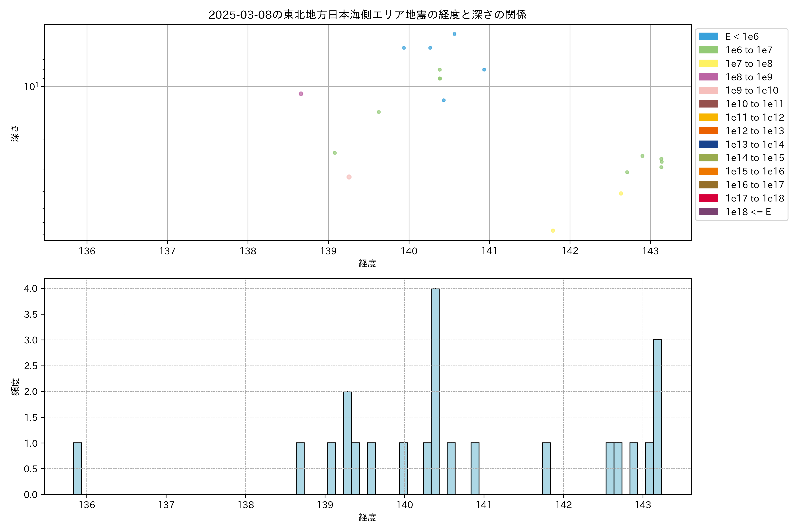The width and height of the screenshot is (798, 532).
Task: Click the pink scatter point near longitude 139.25
Action: [x=349, y=177]
